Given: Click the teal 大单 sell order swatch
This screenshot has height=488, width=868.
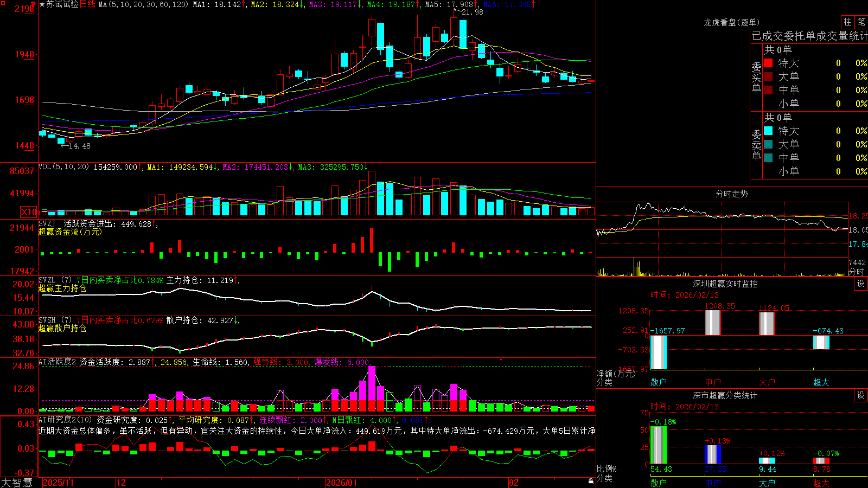Looking at the screenshot, I should point(768,144).
